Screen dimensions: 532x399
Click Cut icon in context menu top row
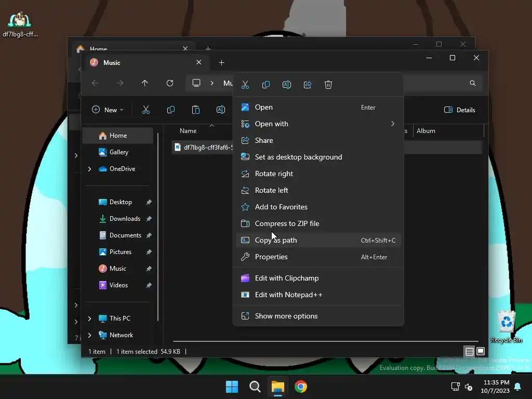coord(245,85)
